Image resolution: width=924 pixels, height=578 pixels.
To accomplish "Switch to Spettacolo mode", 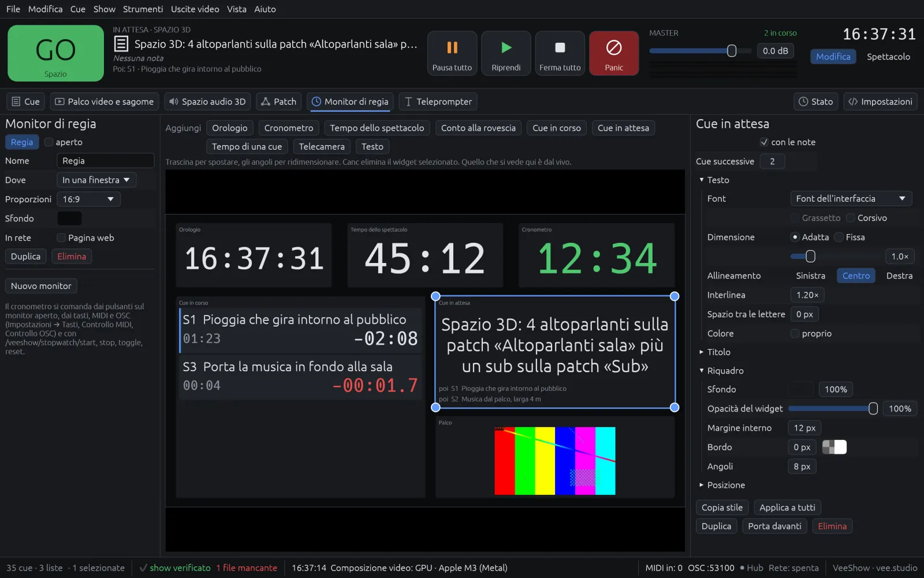I will [888, 57].
